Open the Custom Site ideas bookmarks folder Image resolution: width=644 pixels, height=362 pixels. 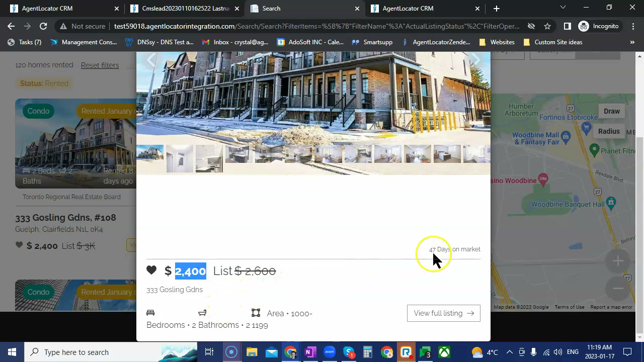tap(553, 42)
